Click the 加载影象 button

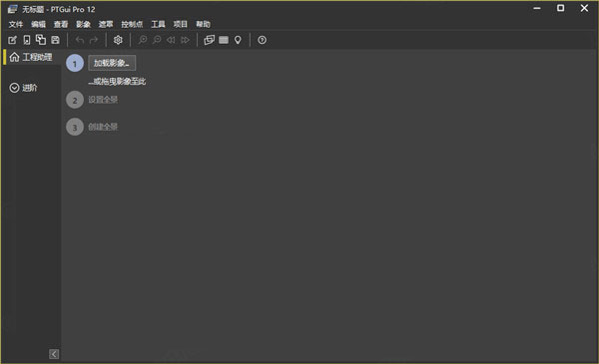click(x=112, y=63)
